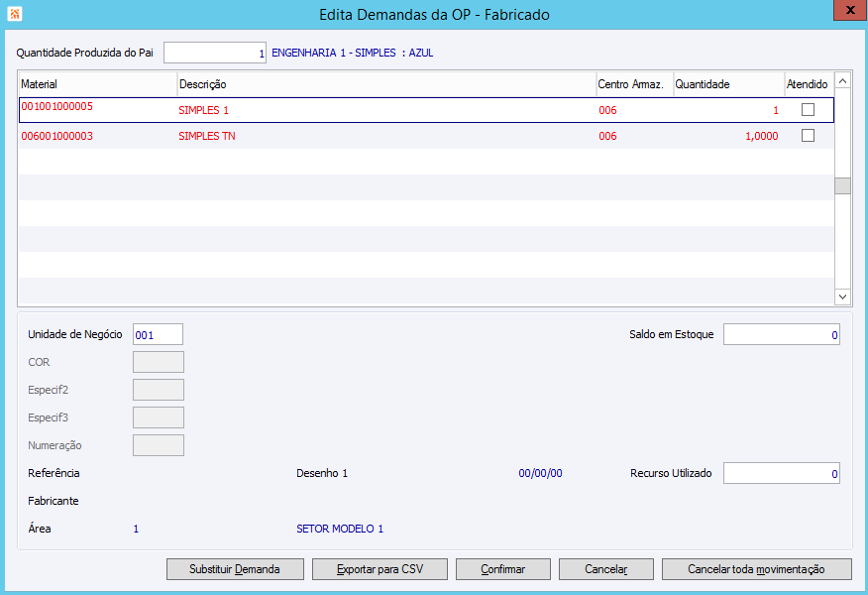
Task: Click the table's vertical scrollbar thumb
Action: (842, 185)
